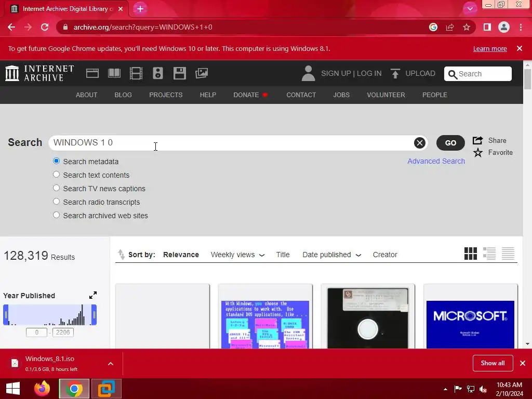Click the Internet Archive logo
Viewport: 532px width, 399px height.
point(39,73)
